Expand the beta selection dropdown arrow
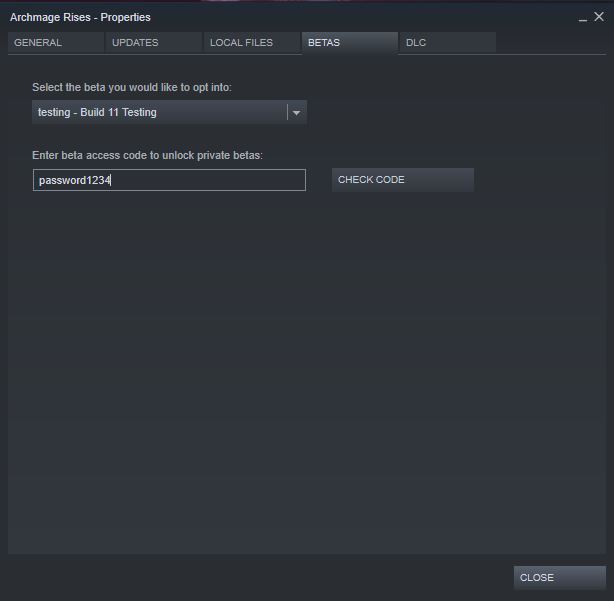The height and width of the screenshot is (601, 614). click(296, 113)
